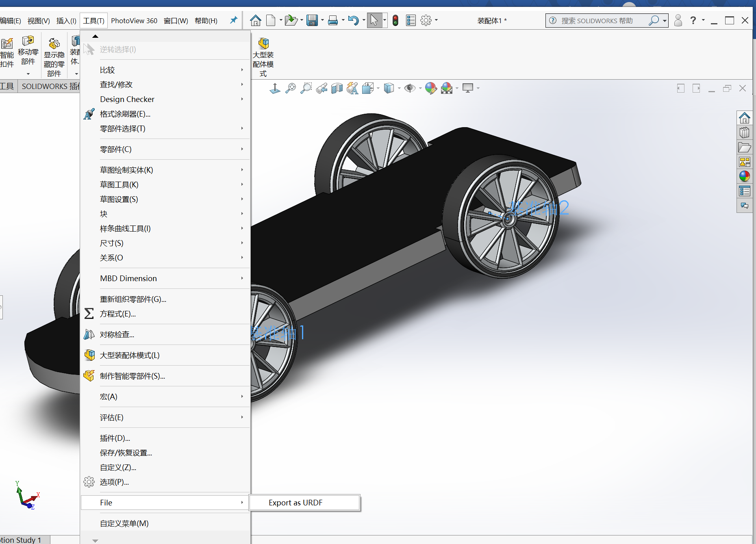Open the 帮助(H) menu
Viewport: 756px width, 544px height.
tap(206, 21)
